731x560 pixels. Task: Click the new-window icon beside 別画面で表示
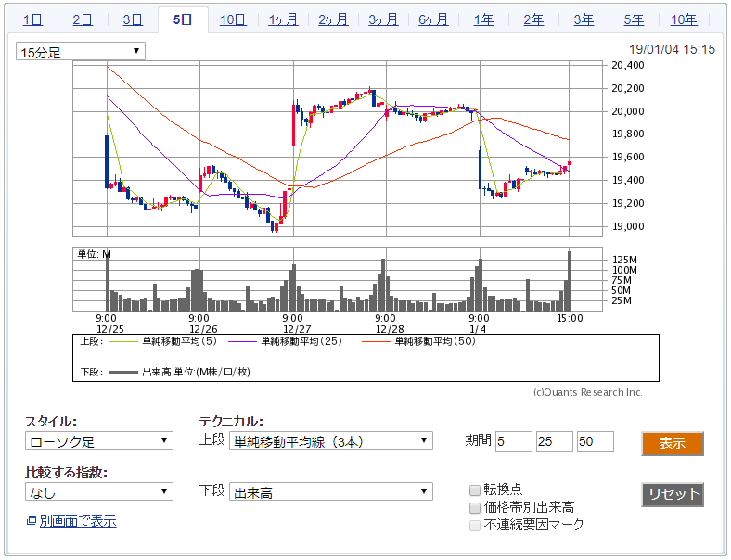point(32,522)
